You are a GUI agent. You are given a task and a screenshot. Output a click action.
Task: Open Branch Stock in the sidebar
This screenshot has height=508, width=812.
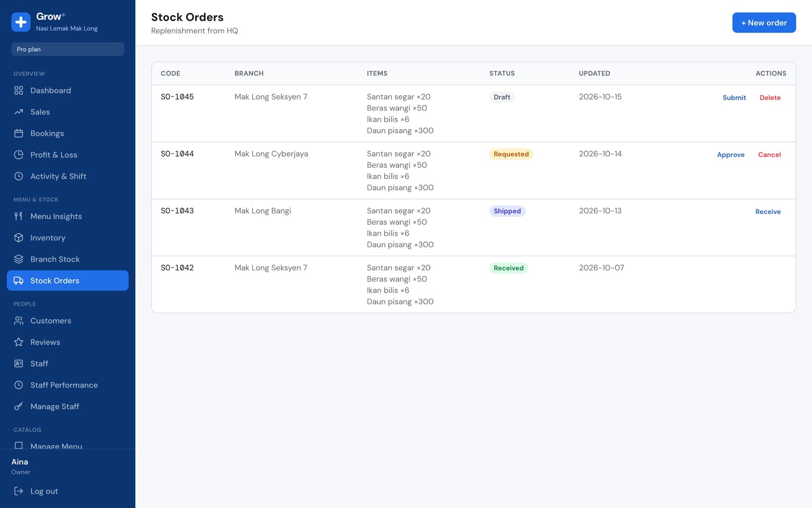pos(68,259)
